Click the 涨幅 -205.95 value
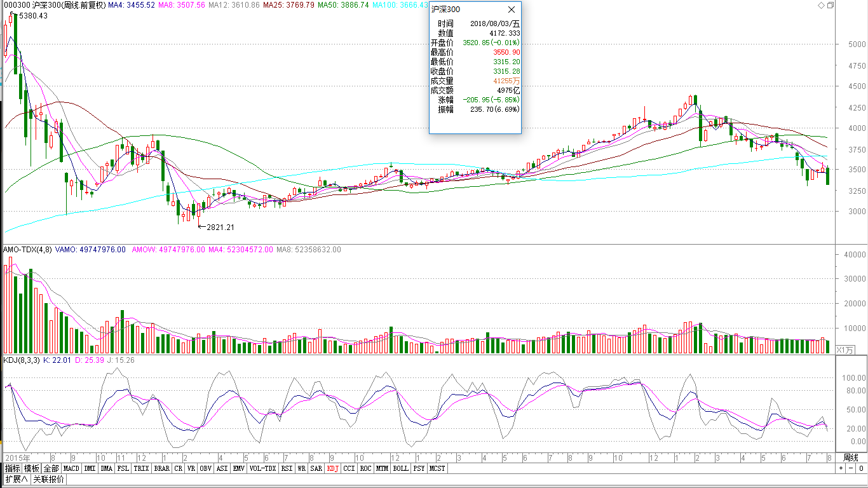The image size is (868, 488). click(x=492, y=100)
